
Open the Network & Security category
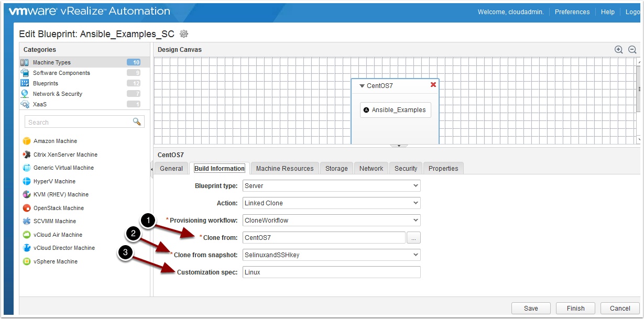tap(84, 94)
